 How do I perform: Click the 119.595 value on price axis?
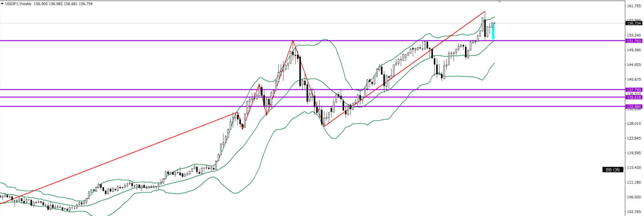[634, 153]
